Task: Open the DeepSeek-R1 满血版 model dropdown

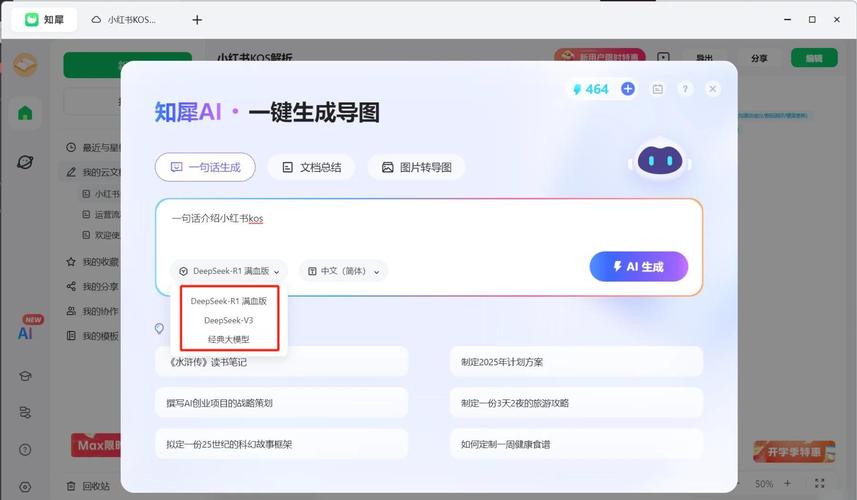Action: (229, 271)
